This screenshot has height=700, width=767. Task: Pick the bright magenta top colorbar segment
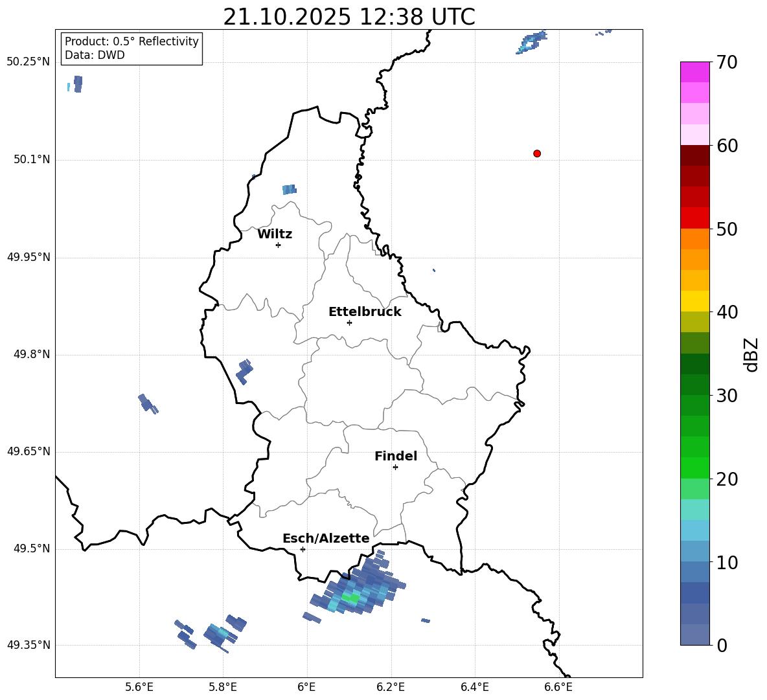click(x=694, y=72)
